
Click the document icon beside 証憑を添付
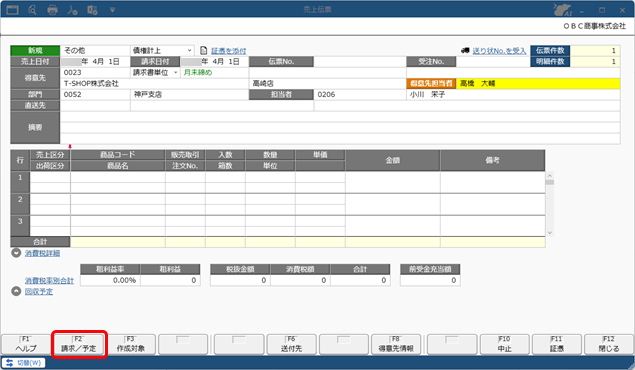tap(204, 51)
